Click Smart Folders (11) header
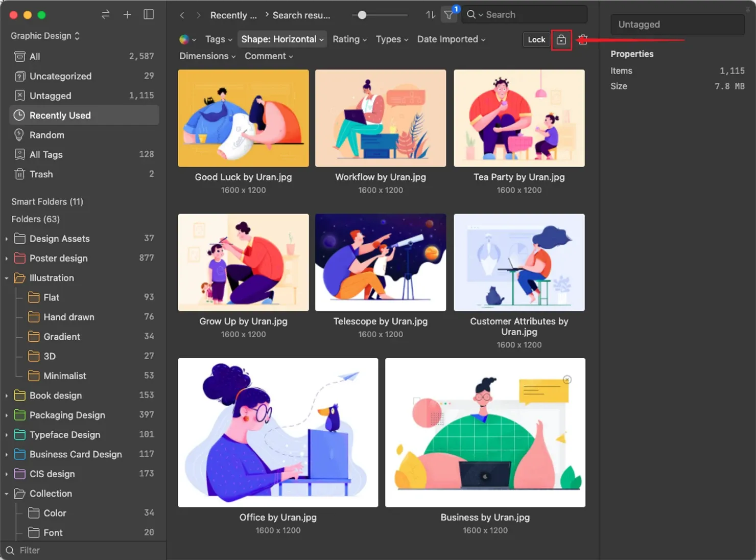756x560 pixels. [x=48, y=202]
